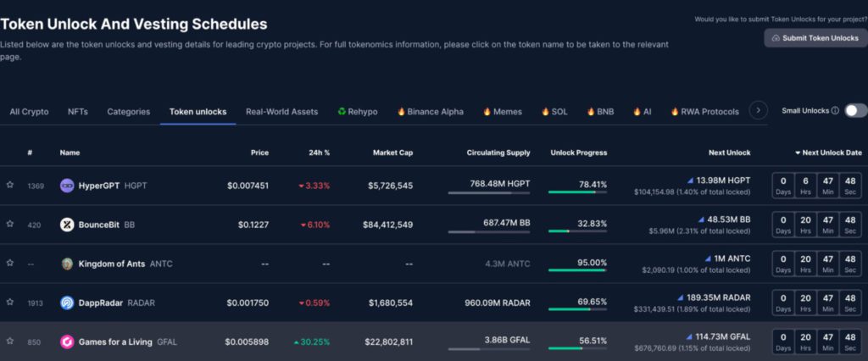Open the Binance Alpha tab
This screenshot has height=361, width=868.
click(430, 112)
